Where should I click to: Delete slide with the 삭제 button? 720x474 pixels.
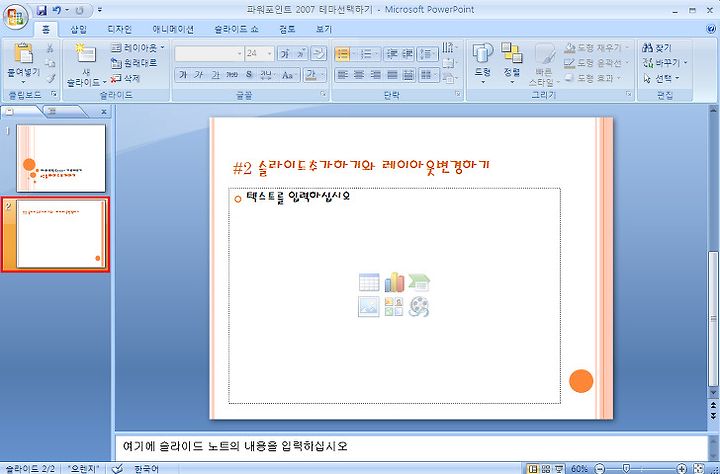point(125,79)
